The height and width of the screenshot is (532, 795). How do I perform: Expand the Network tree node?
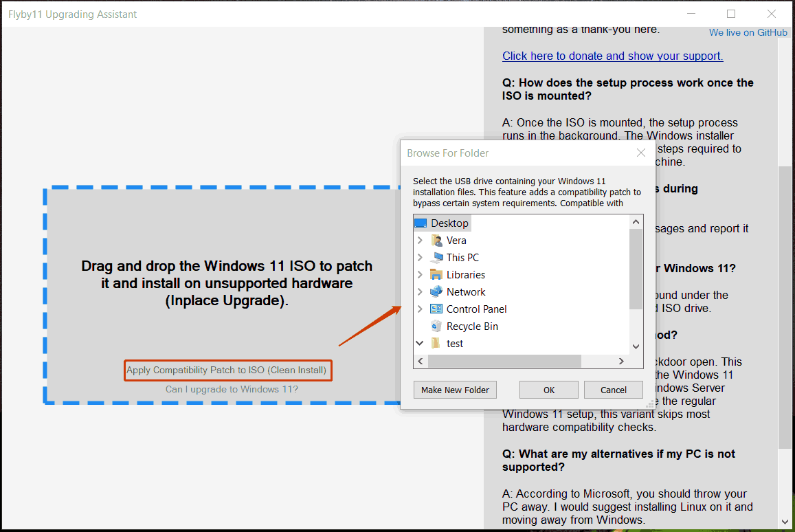coord(421,291)
